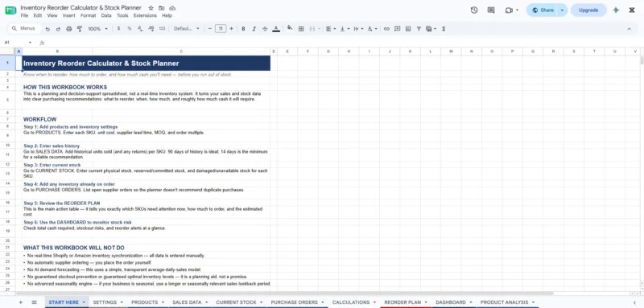The height and width of the screenshot is (308, 644).
Task: Open the zoom level dropdown
Action: [97, 29]
